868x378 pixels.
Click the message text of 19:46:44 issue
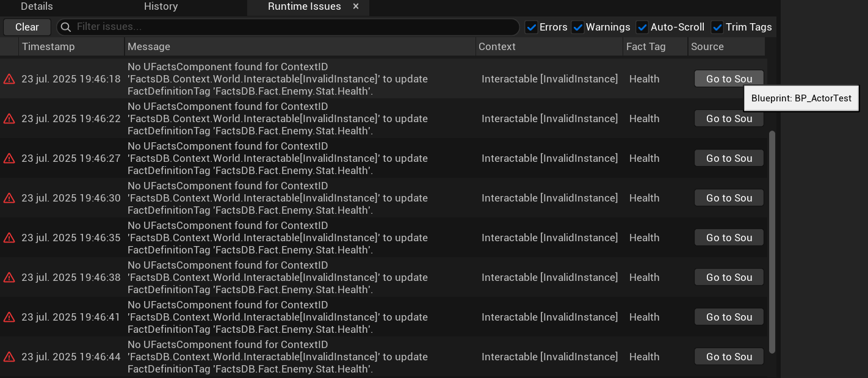click(278, 357)
